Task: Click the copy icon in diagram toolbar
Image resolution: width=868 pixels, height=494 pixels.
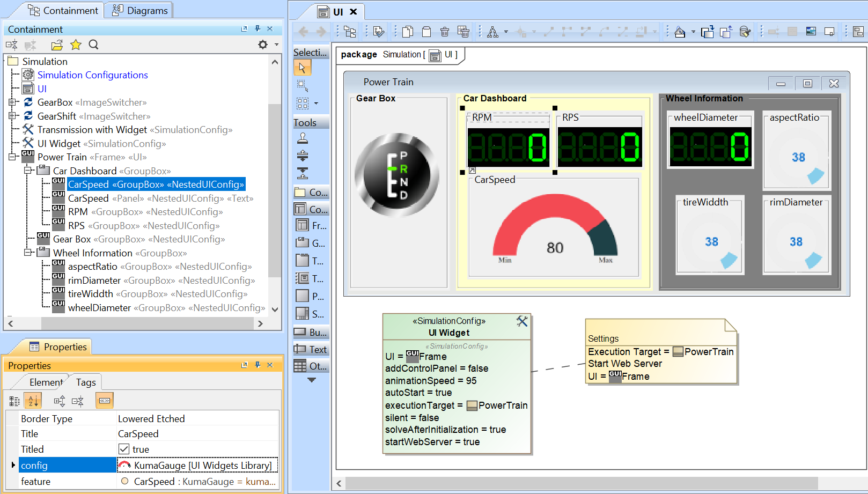Action: pos(408,32)
